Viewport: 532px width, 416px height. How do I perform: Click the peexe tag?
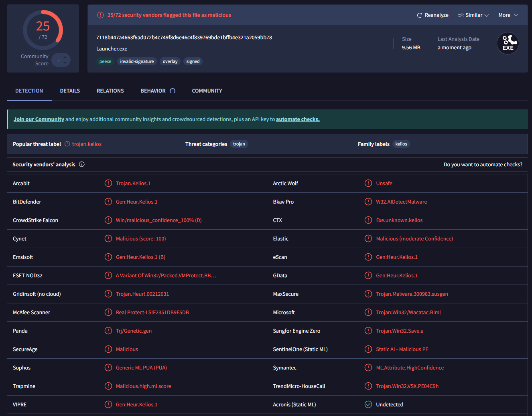(105, 61)
